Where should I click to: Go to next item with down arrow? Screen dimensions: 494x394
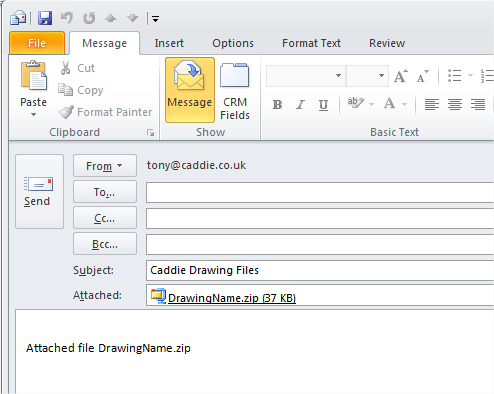[132, 18]
